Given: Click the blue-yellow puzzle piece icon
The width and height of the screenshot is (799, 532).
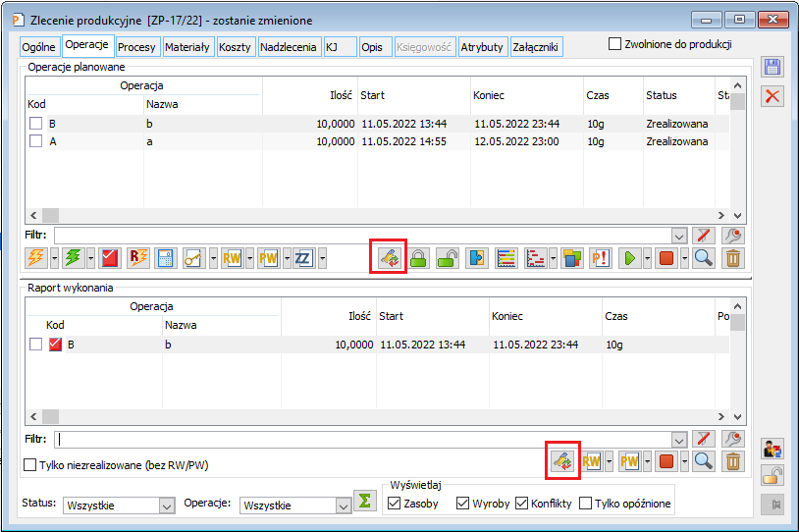Looking at the screenshot, I should 477,258.
